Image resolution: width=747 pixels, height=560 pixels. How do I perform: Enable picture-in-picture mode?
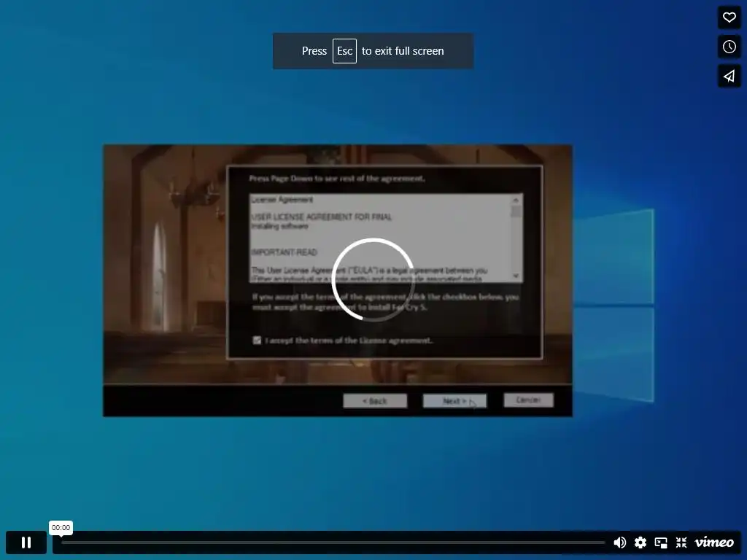point(661,542)
